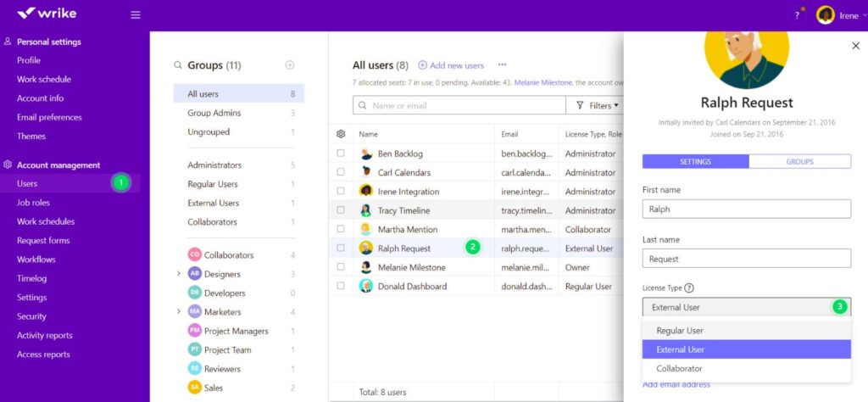Check the box for Carl Calendars
This screenshot has width=868, height=402.
click(x=341, y=172)
